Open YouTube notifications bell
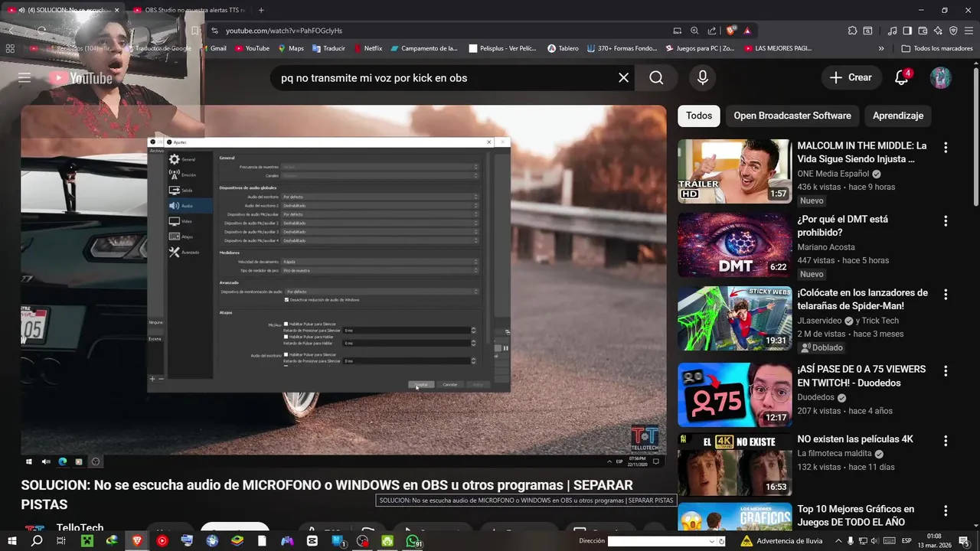Viewport: 980px width, 551px height. (902, 77)
